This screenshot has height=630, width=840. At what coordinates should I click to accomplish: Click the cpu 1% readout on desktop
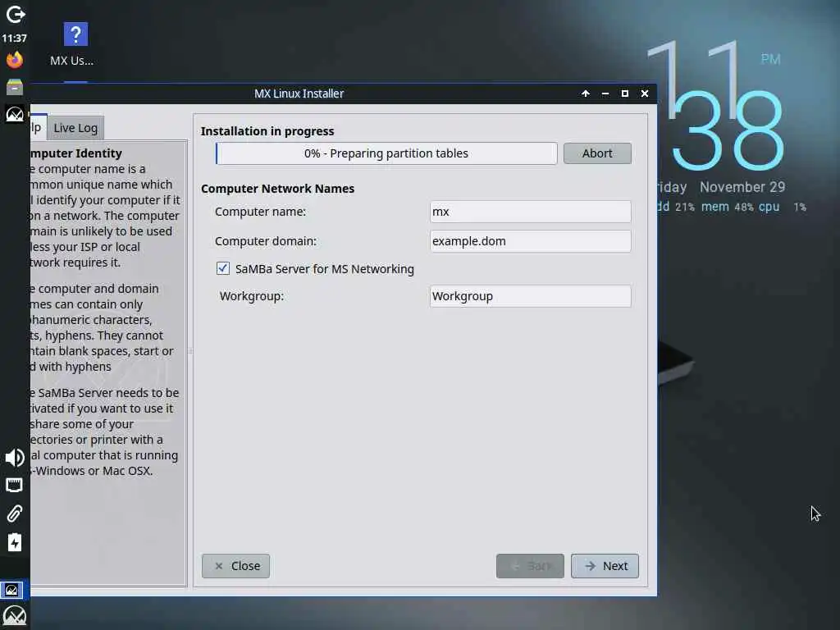pos(782,207)
